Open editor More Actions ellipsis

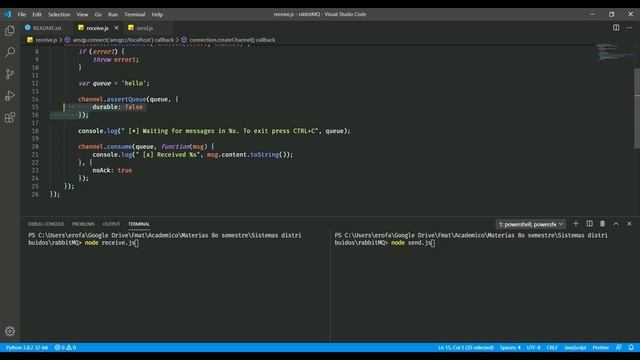pyautogui.click(x=629, y=28)
